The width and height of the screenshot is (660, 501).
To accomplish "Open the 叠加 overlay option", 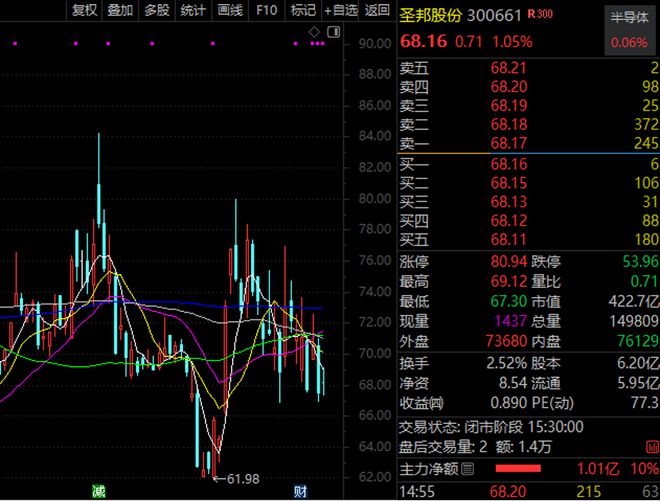I will pos(120,10).
